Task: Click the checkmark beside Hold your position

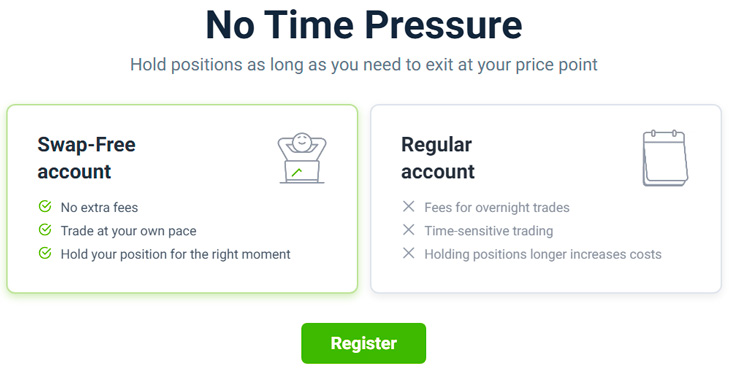Action: click(x=45, y=253)
